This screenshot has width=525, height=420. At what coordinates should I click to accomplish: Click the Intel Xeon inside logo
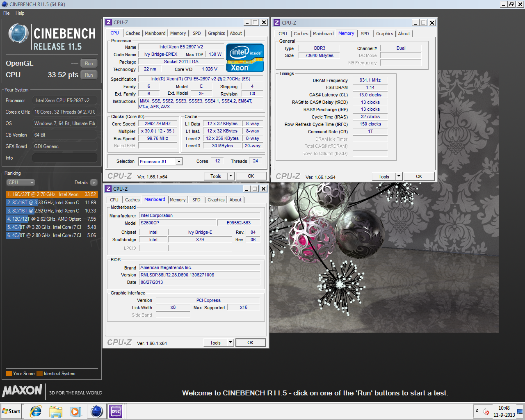pyautogui.click(x=245, y=58)
